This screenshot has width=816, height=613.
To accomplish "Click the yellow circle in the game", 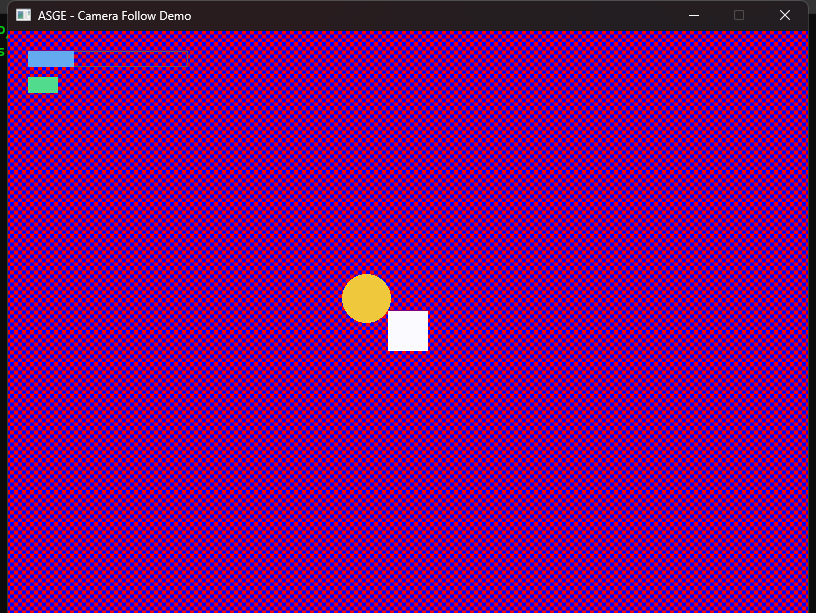I will 366,299.
